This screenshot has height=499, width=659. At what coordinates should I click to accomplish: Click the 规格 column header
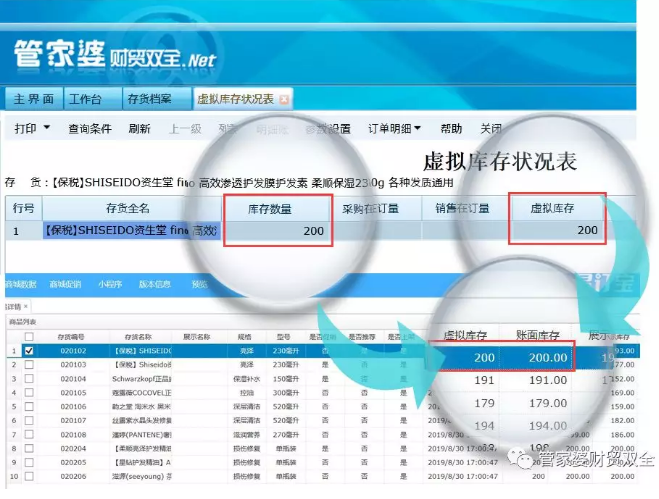(x=245, y=337)
